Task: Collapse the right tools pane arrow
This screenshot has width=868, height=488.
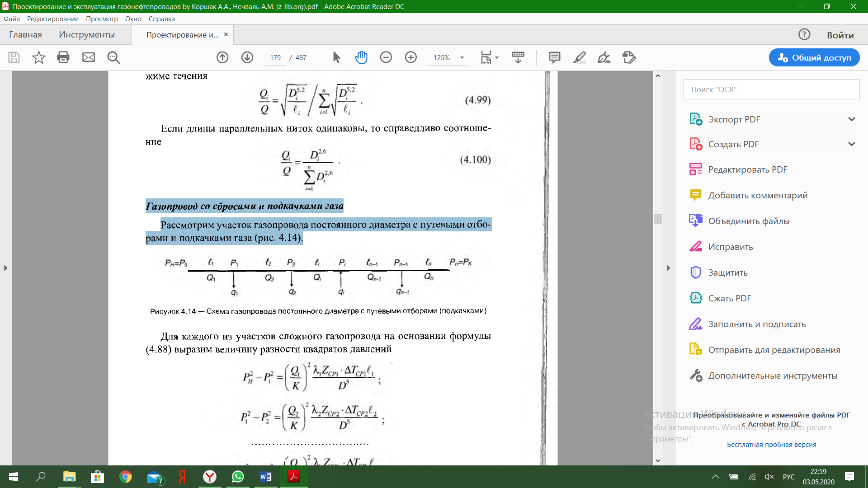Action: [669, 268]
